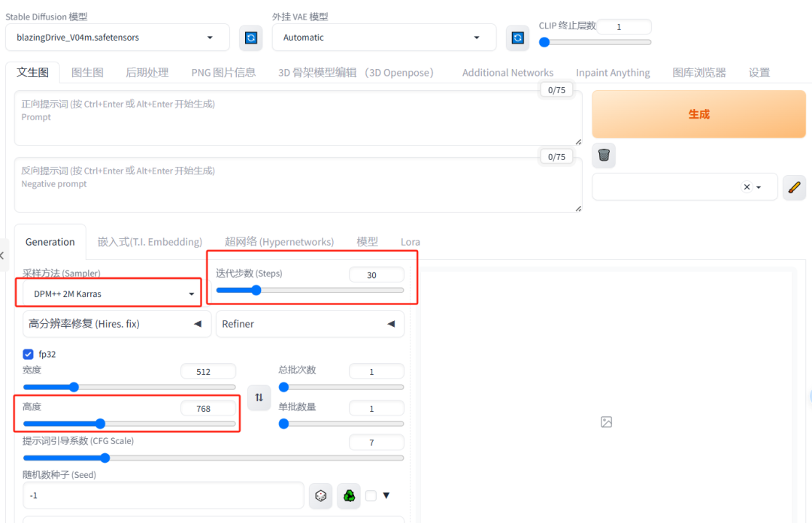Expand the Hires. fix section
812x523 pixels.
pyautogui.click(x=117, y=324)
